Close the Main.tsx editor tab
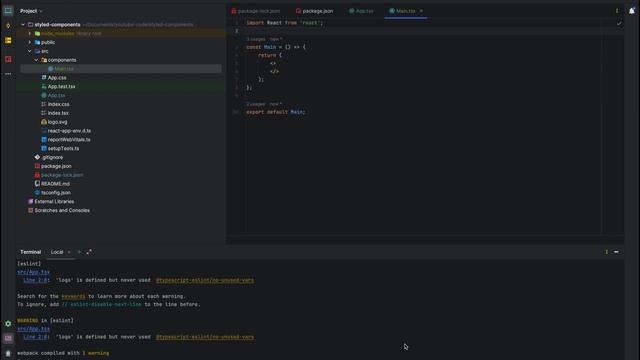640x360 pixels. (x=421, y=11)
